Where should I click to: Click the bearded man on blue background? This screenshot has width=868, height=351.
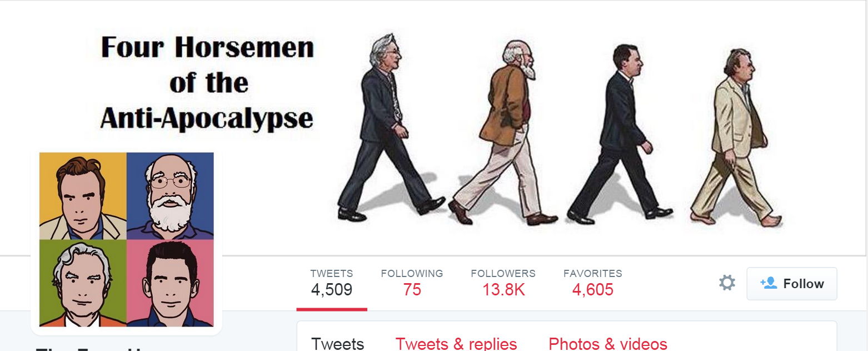(x=170, y=196)
